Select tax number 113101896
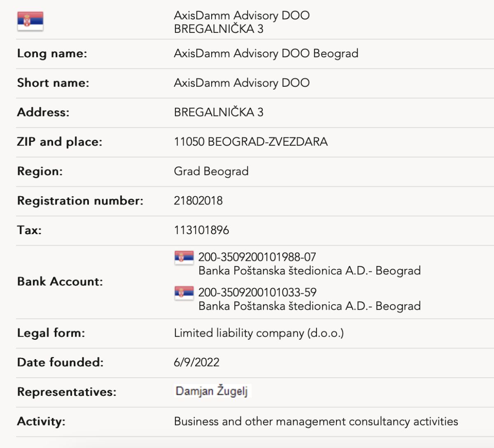494x448 pixels. click(201, 230)
